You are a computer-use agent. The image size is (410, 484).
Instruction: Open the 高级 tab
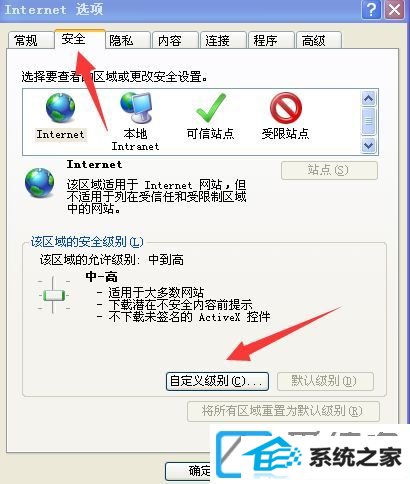pos(313,41)
